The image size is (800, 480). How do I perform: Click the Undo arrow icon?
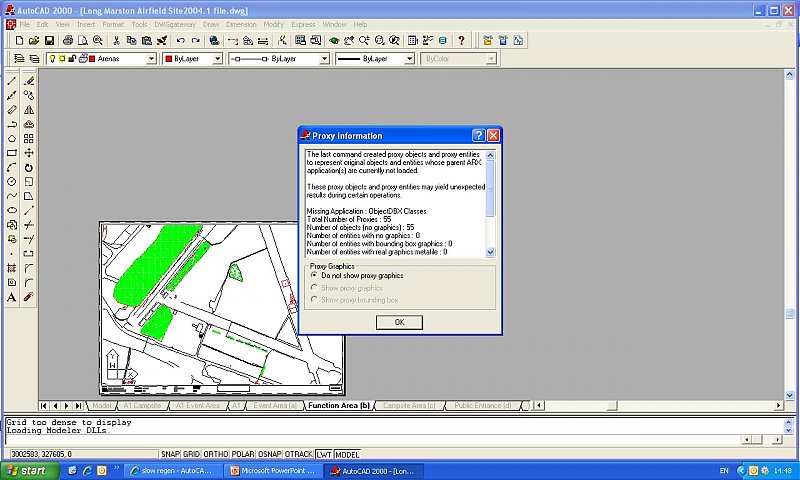pos(180,40)
